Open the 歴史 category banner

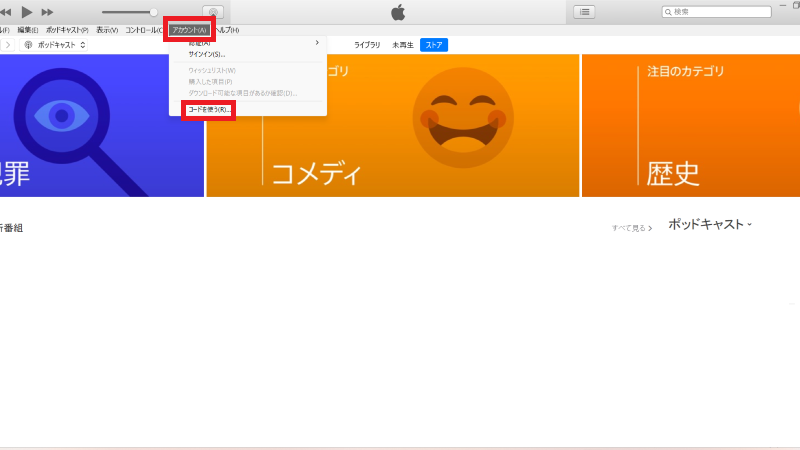pos(691,126)
